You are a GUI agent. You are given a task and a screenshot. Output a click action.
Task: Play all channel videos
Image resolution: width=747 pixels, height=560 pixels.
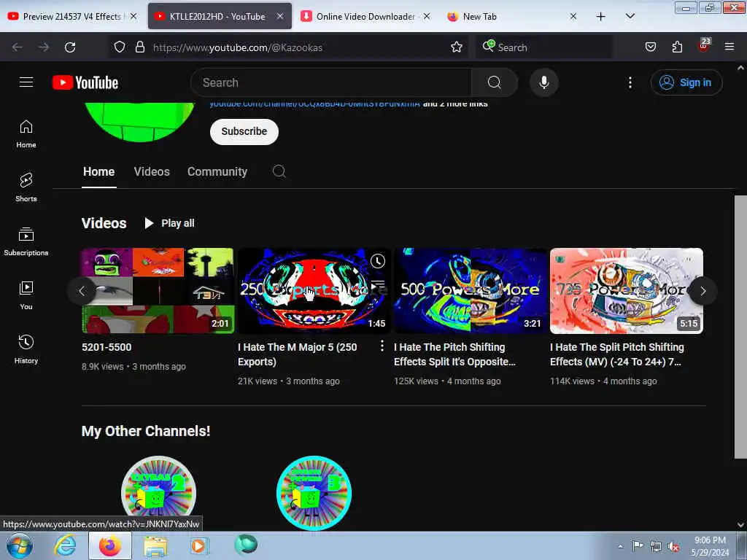tap(169, 223)
